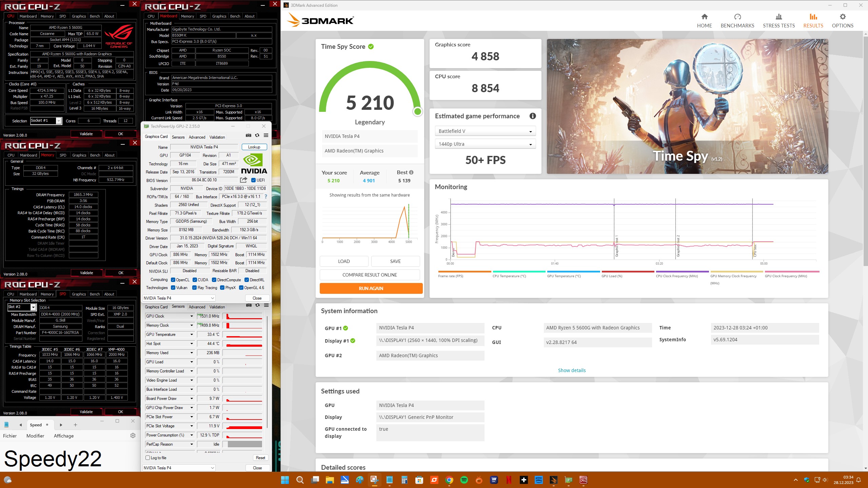This screenshot has width=868, height=488.
Task: Switch to Bench tab in top-left CPU-Z
Action: coord(95,16)
